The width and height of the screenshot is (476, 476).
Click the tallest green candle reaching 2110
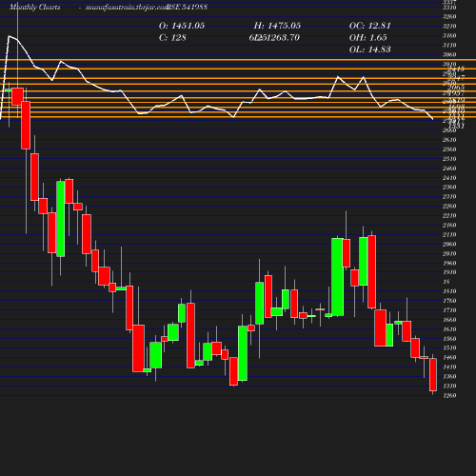337,277
